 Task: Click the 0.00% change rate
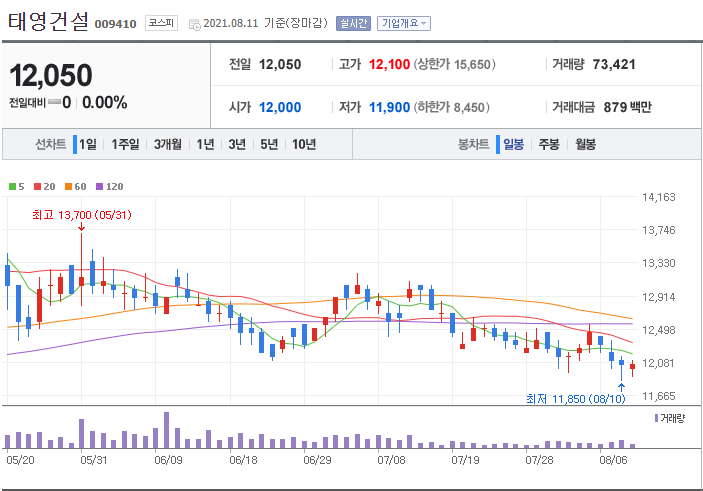105,103
